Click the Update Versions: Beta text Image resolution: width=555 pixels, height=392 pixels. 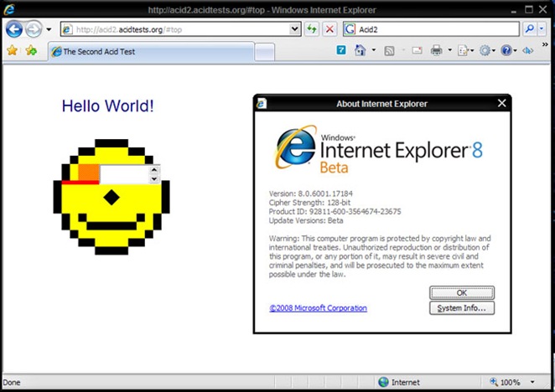pyautogui.click(x=306, y=221)
